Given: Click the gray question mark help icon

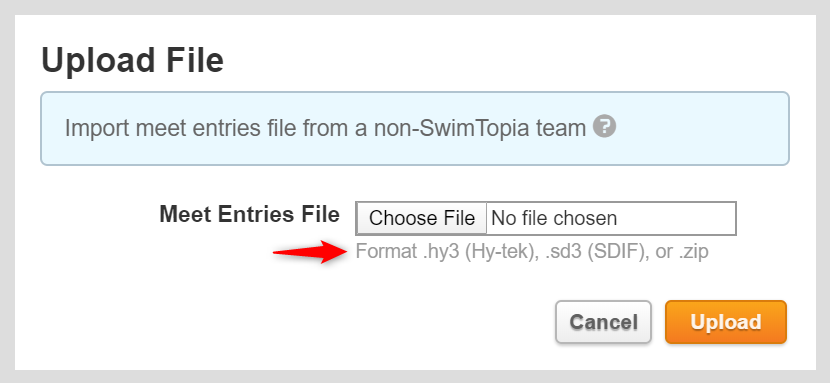Looking at the screenshot, I should tap(604, 127).
